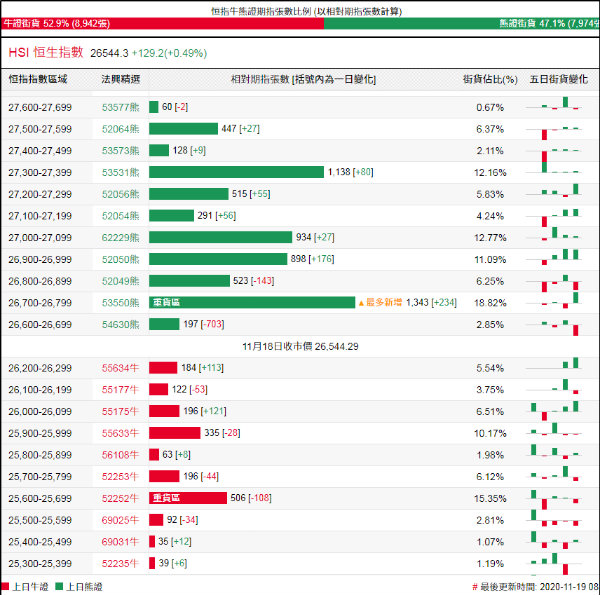
Task: Click the 街貨佔比(%) column header
Action: (x=490, y=79)
